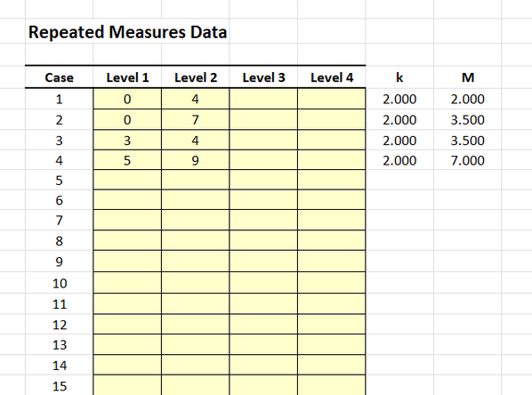Click k value 2.000 for Case 2
Screen dimensions: 532x395
coord(399,120)
